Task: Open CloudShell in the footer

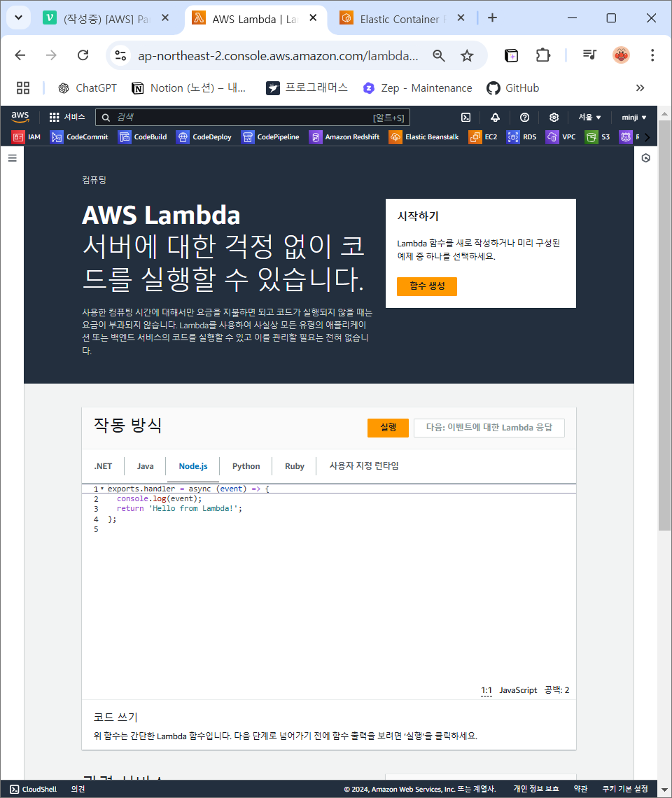Action: (x=33, y=790)
